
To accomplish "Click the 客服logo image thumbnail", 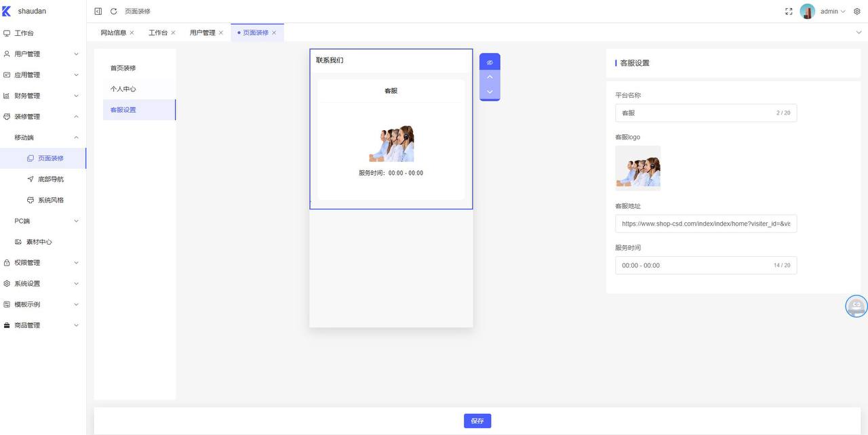I will (x=637, y=168).
